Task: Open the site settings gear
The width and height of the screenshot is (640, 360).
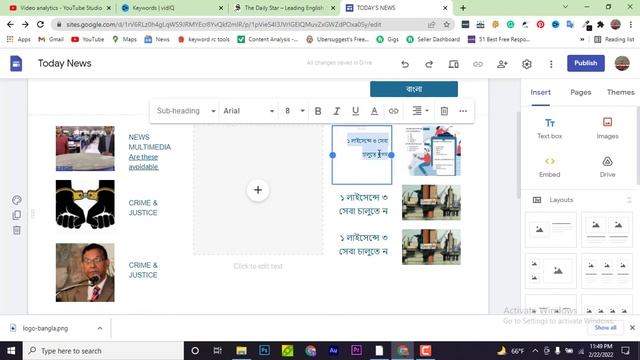Action: [x=527, y=64]
